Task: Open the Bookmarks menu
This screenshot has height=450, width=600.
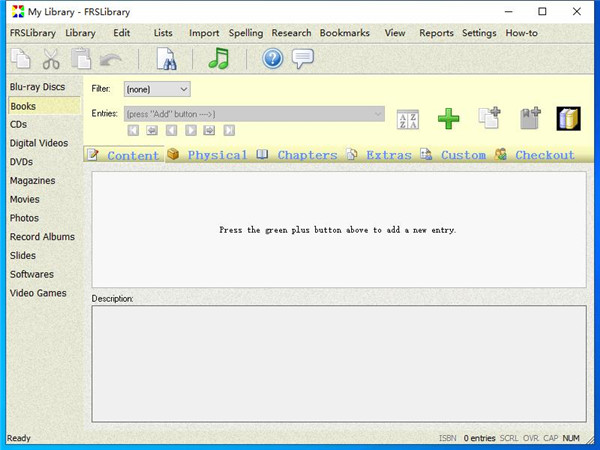Action: point(344,33)
